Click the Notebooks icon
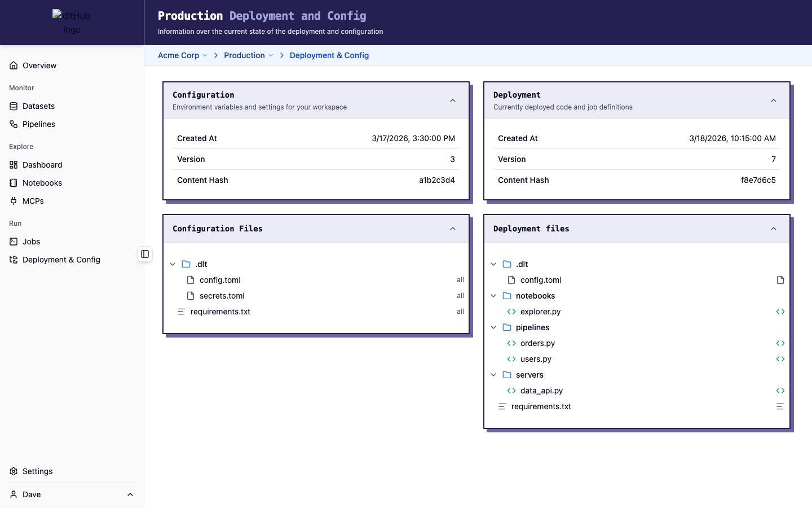Viewport: 812px width, 508px height. coord(14,183)
